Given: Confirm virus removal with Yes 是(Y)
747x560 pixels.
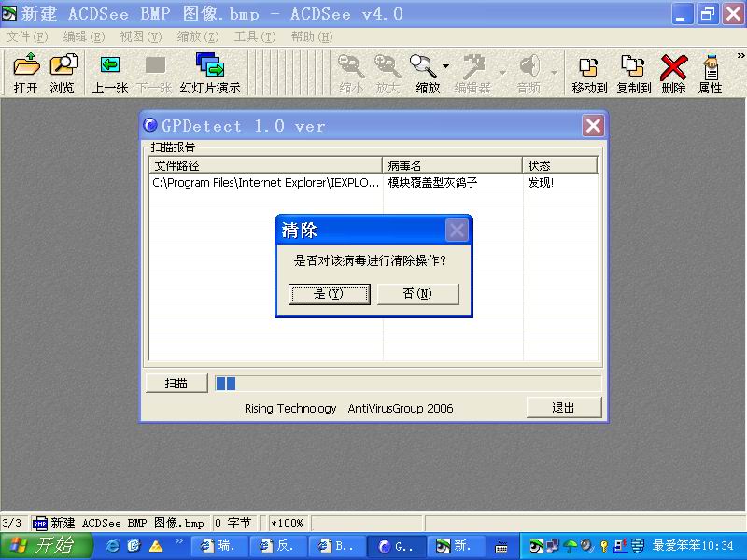Looking at the screenshot, I should tap(330, 294).
